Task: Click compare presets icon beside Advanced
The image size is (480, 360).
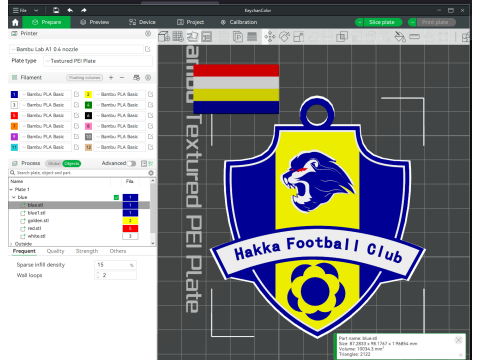Action: click(151, 163)
